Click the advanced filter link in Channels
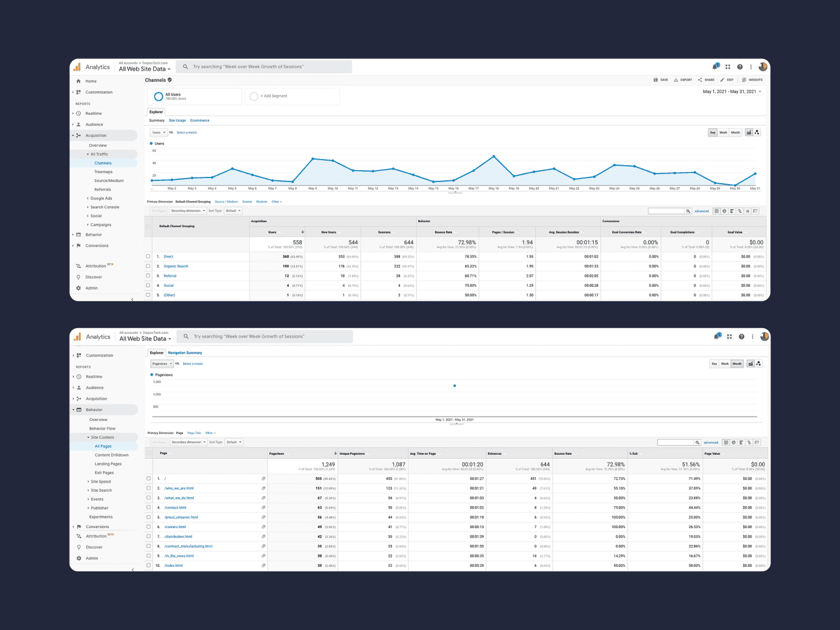This screenshot has height=630, width=840. tap(702, 211)
